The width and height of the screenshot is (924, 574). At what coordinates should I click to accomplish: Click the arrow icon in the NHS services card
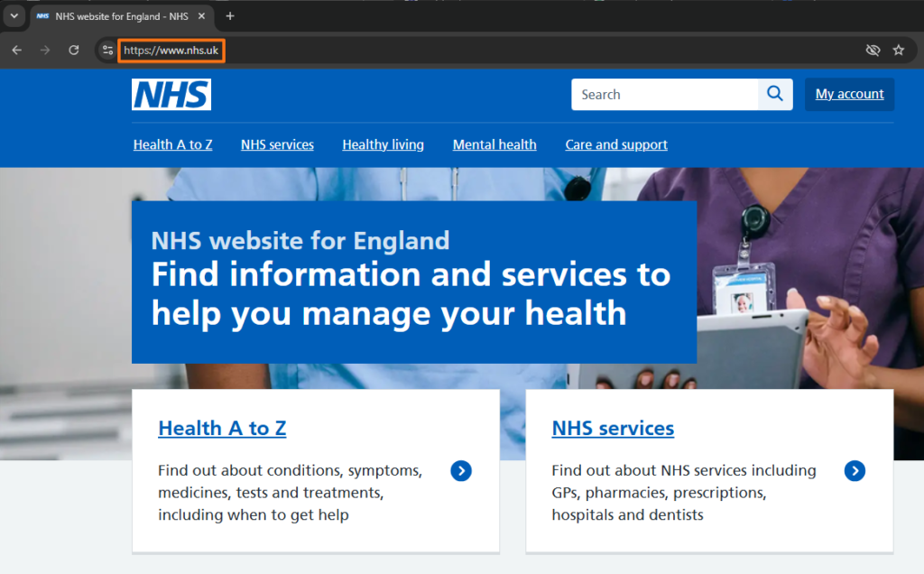coord(855,471)
